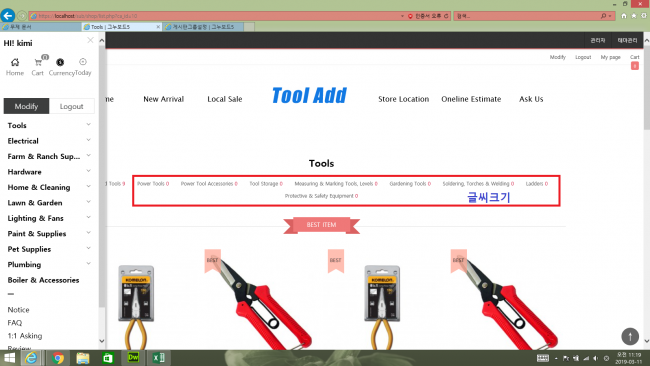The height and width of the screenshot is (366, 650).
Task: Open the Today viewed icon
Action: (83, 62)
